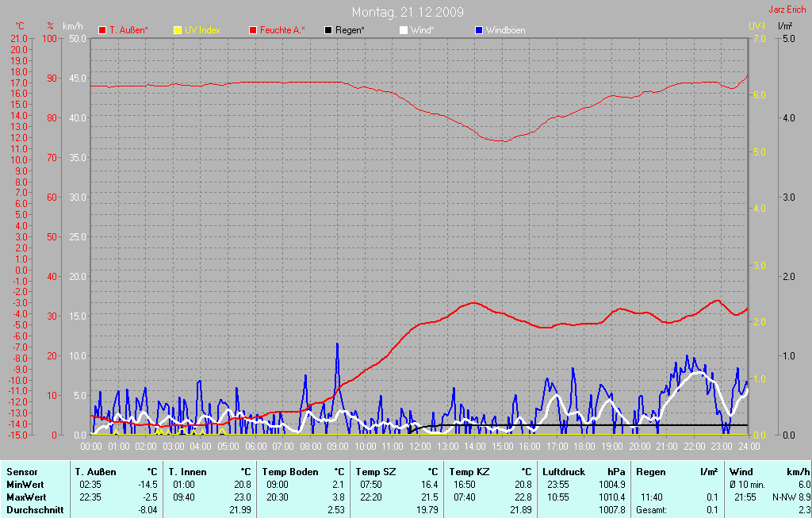Click the Temp Boden average "2.53"
812x518 pixels.
click(336, 510)
